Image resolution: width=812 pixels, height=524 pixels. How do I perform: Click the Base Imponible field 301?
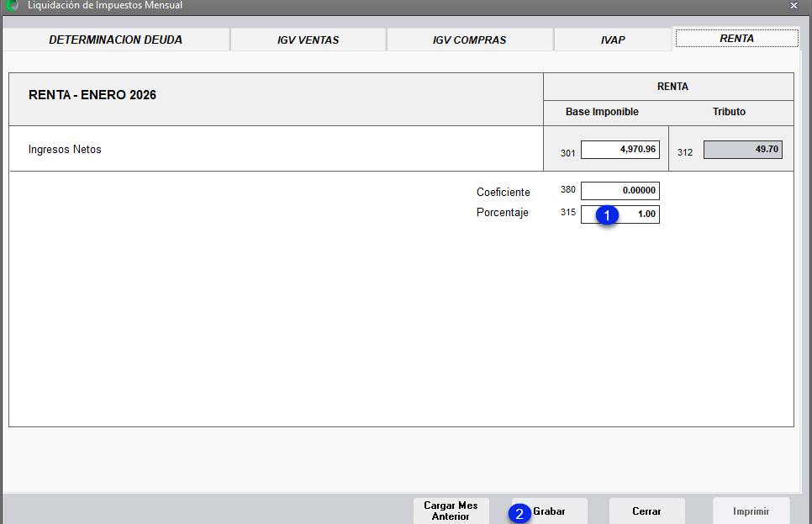click(620, 150)
